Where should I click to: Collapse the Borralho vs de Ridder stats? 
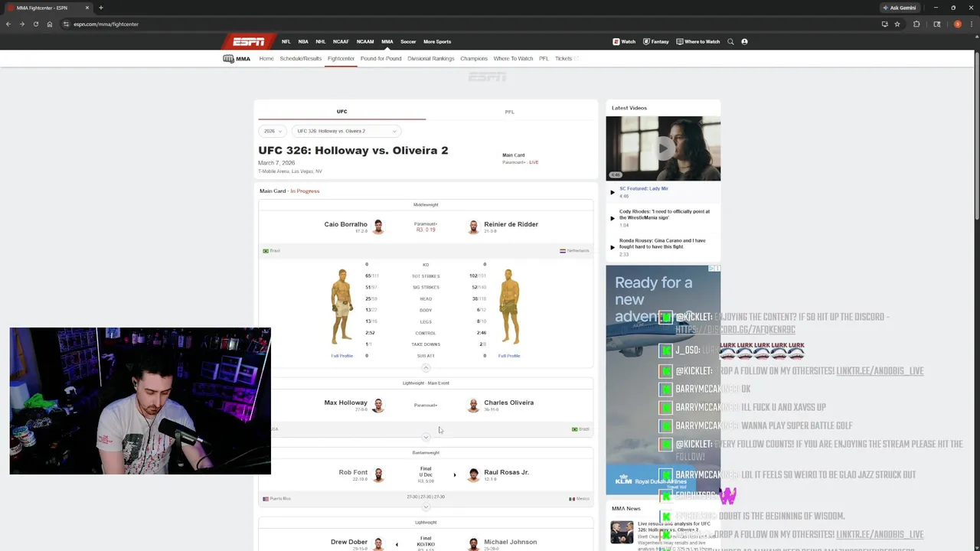(426, 368)
